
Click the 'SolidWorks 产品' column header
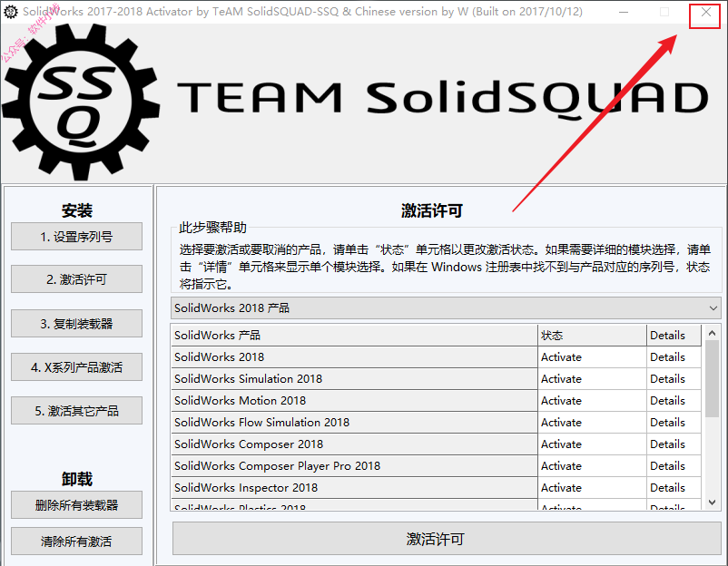[354, 336]
